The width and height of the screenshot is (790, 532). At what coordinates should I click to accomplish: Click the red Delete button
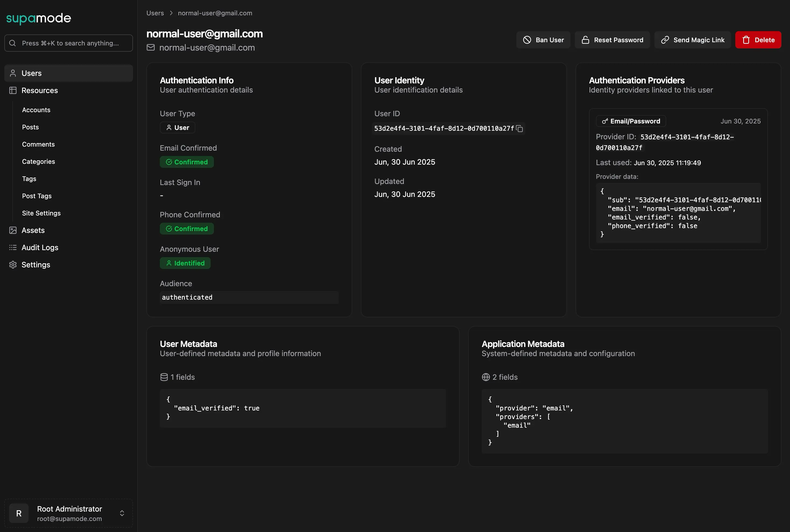tap(758, 40)
